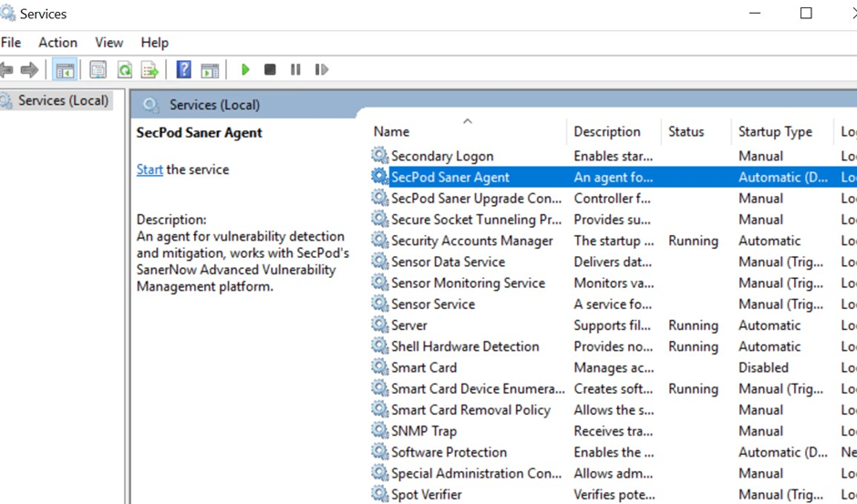Click gear icon for Sensor Data Service
This screenshot has height=504, width=857.
(380, 261)
